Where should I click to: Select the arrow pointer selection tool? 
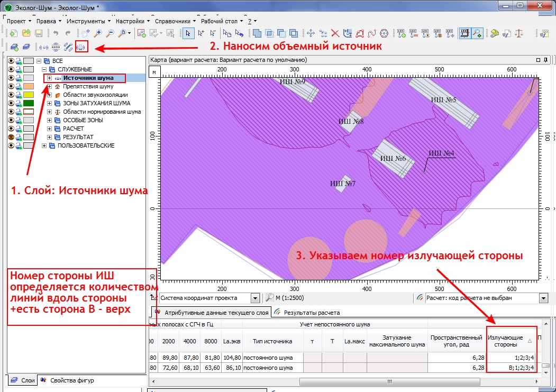(x=188, y=33)
